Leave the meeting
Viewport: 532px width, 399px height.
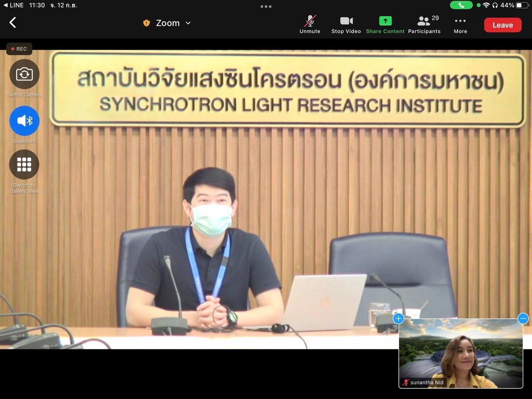coord(502,25)
